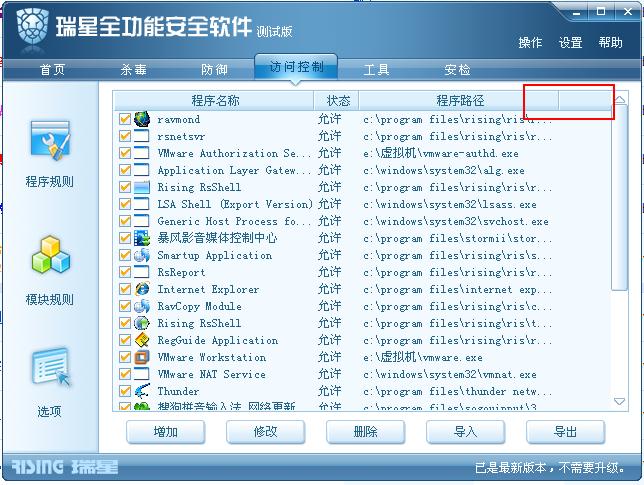Uncheck the ravmond checkbox
This screenshot has height=485, width=644.
pos(125,119)
